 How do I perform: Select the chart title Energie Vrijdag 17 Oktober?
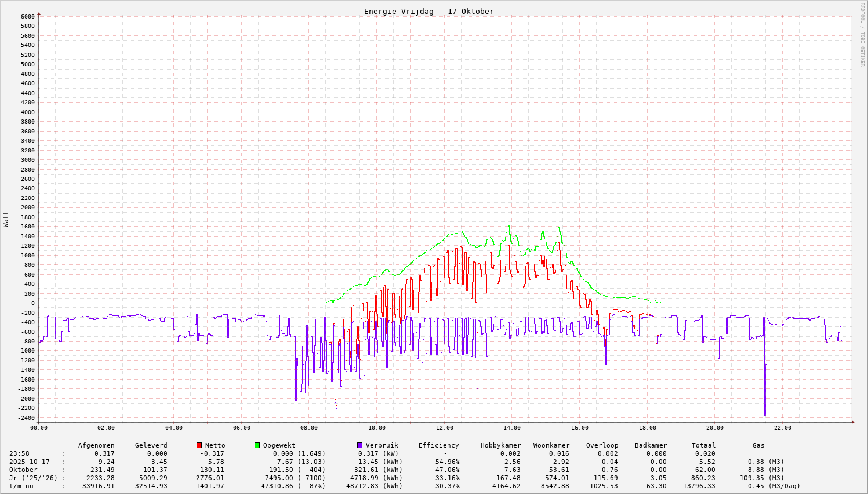428,12
